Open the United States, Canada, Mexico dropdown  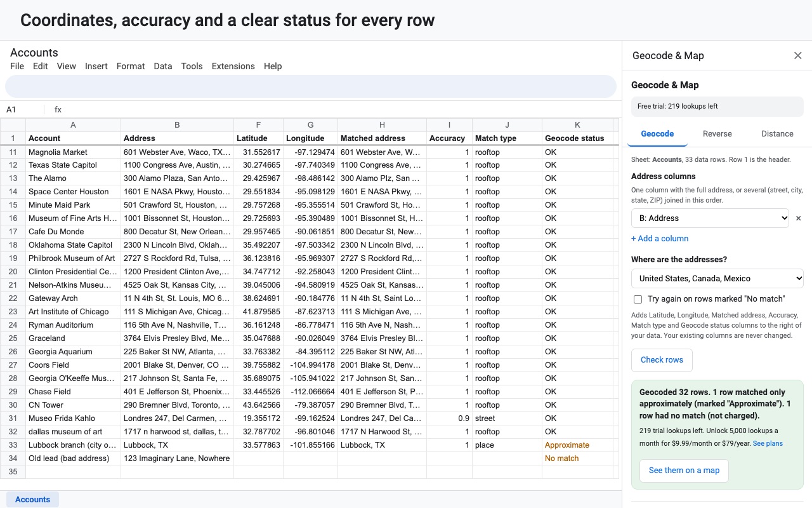click(x=717, y=278)
